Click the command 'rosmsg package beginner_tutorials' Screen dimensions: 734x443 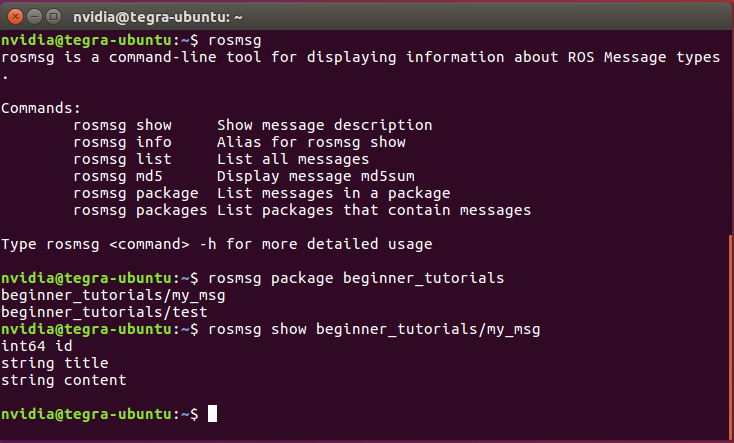point(356,278)
